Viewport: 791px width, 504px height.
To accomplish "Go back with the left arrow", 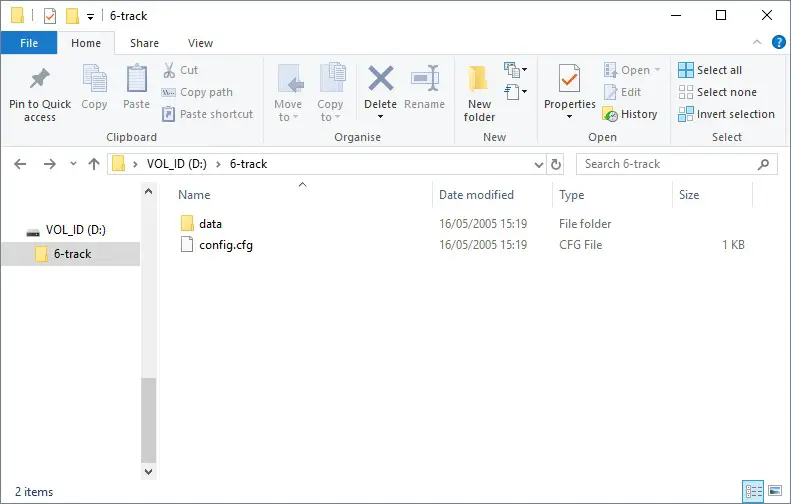I will point(20,164).
